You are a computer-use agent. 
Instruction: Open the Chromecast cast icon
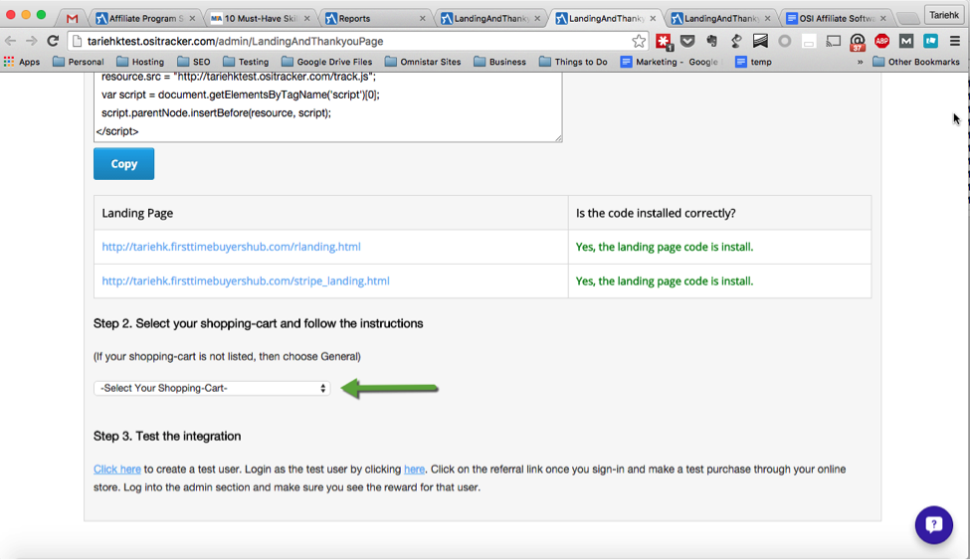click(834, 42)
